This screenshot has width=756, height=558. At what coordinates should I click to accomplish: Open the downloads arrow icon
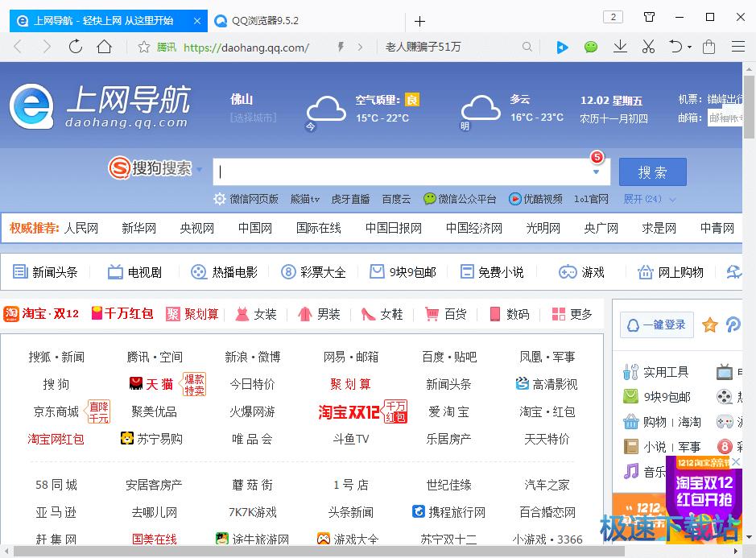[620, 47]
